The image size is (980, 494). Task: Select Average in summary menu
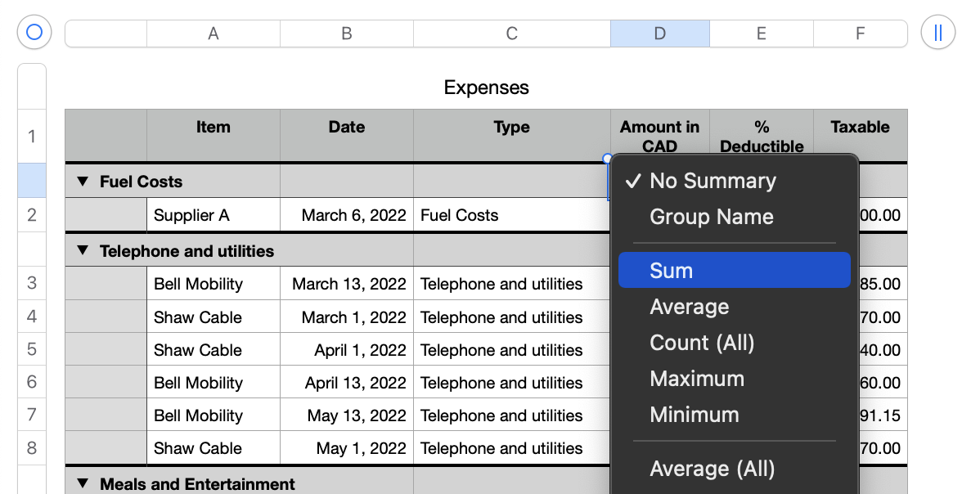(x=689, y=307)
